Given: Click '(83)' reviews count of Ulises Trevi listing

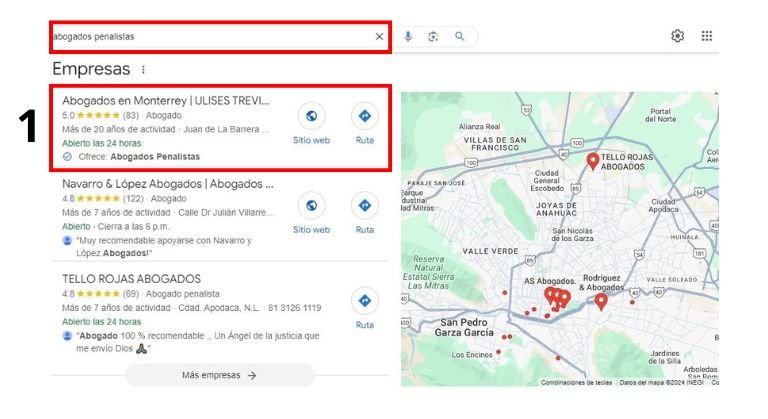Looking at the screenshot, I should tap(131, 116).
